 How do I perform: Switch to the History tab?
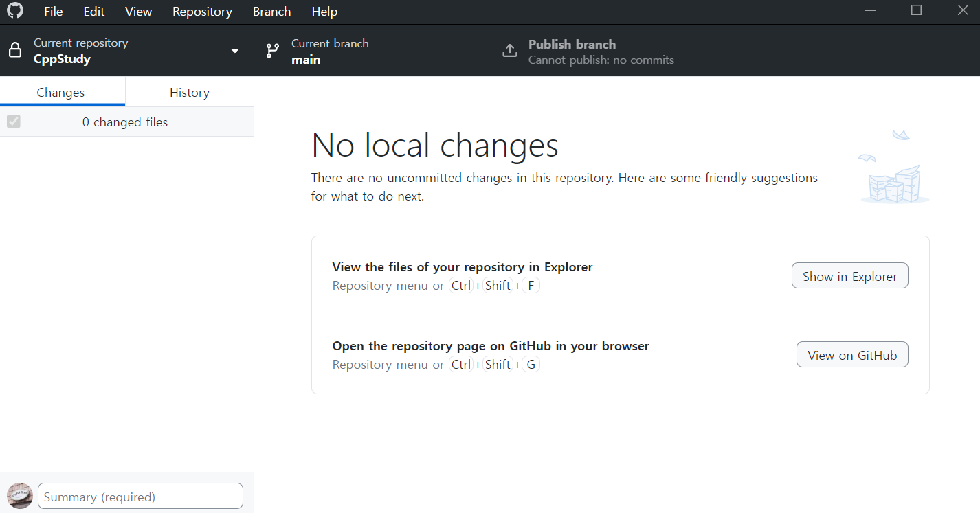click(190, 92)
